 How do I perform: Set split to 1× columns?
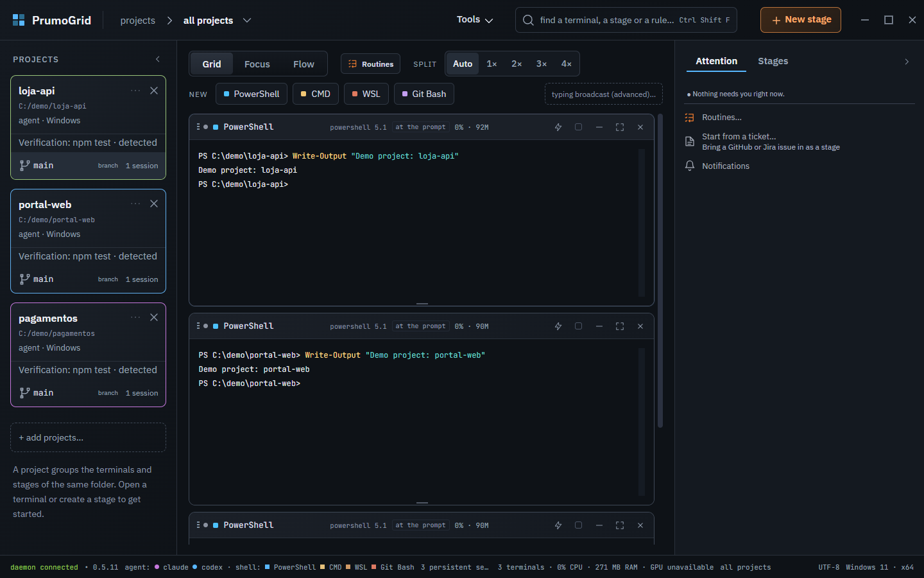(x=492, y=64)
